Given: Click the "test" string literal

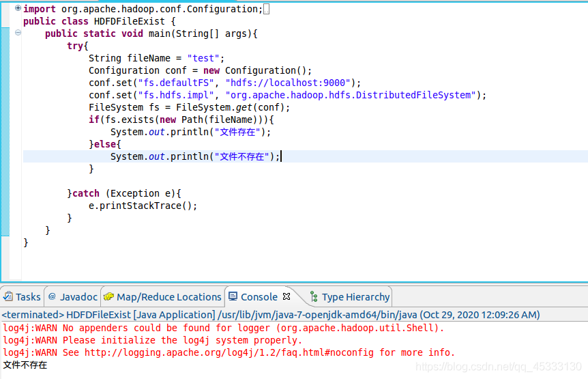Looking at the screenshot, I should 203,58.
